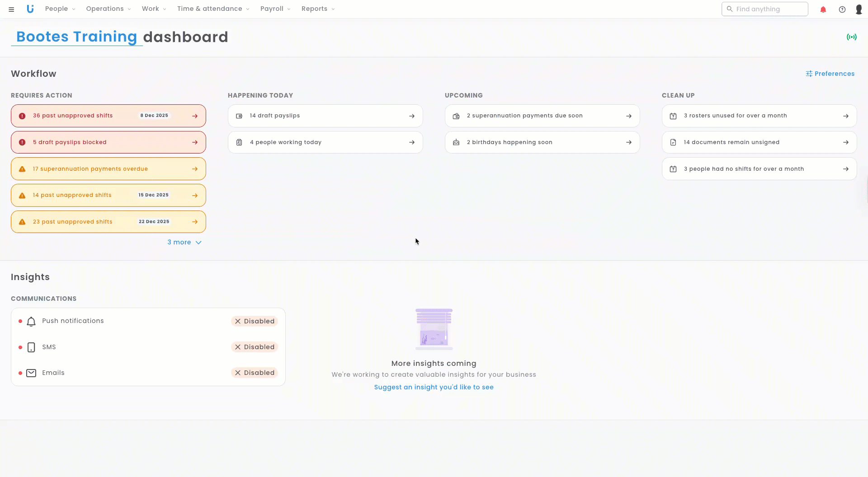Screen dimensions: 868x477
Task: Open the Reports menu
Action: (x=318, y=9)
